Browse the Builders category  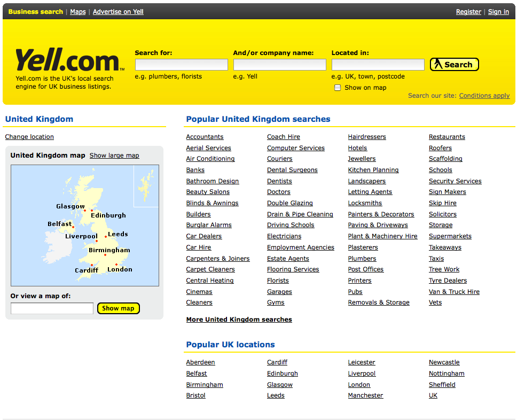point(198,214)
